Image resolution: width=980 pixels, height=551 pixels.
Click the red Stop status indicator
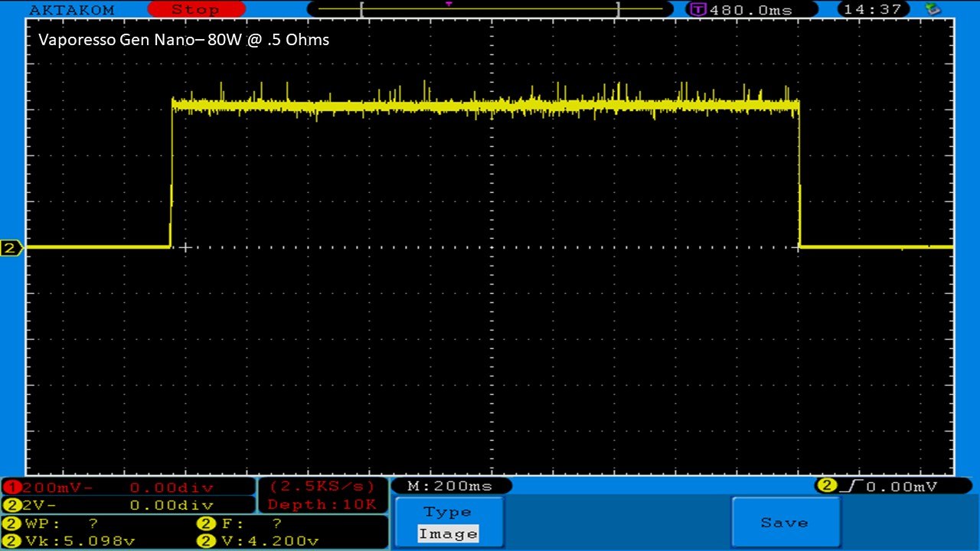pyautogui.click(x=195, y=10)
